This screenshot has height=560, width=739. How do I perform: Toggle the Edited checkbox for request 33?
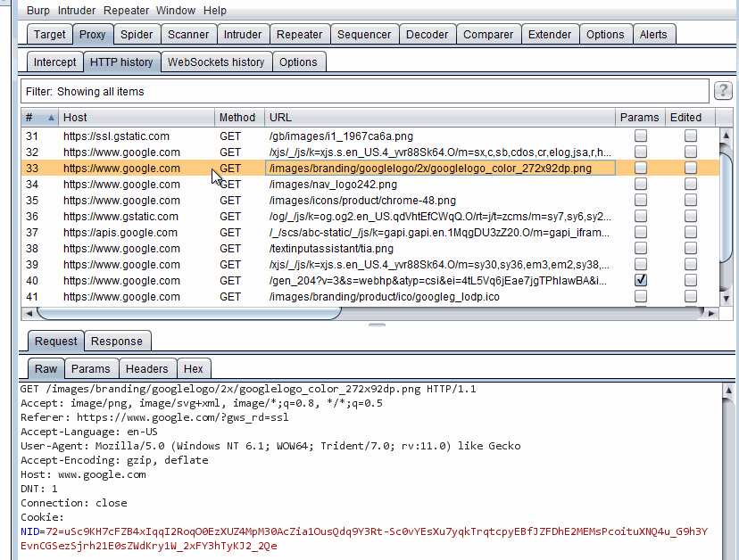(691, 169)
